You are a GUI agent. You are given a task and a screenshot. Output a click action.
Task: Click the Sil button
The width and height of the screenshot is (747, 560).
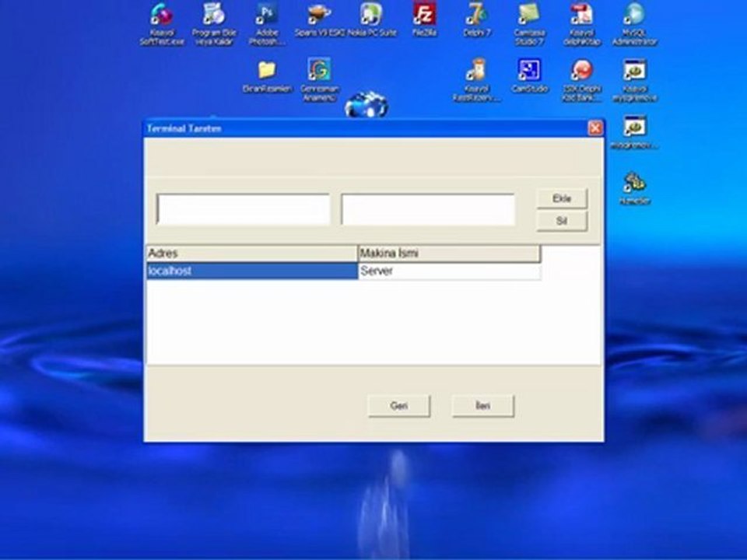pyautogui.click(x=562, y=221)
